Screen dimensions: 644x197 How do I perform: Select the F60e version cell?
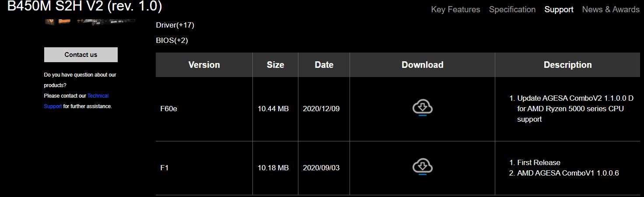[169, 109]
